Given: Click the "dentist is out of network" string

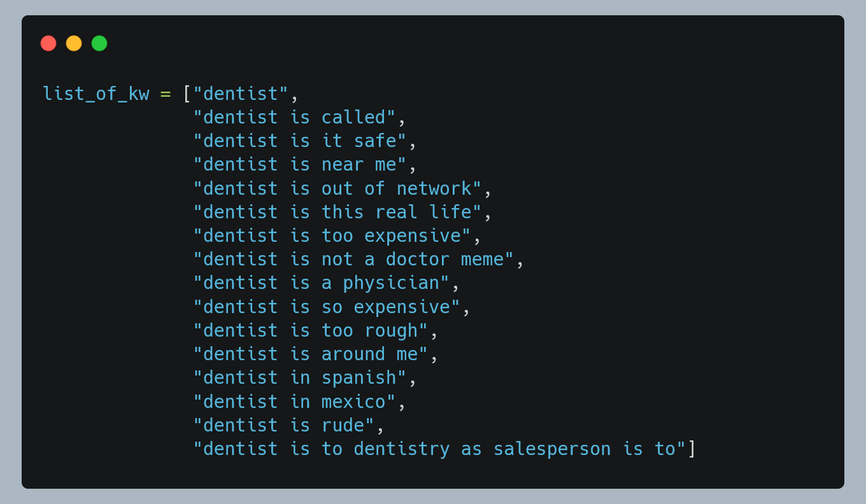Looking at the screenshot, I should (337, 188).
